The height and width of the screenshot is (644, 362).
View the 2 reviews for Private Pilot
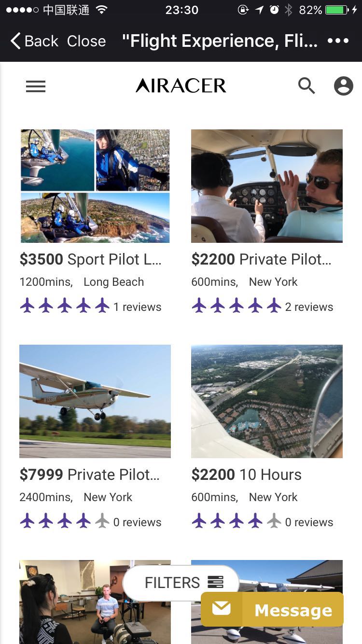[x=309, y=307]
